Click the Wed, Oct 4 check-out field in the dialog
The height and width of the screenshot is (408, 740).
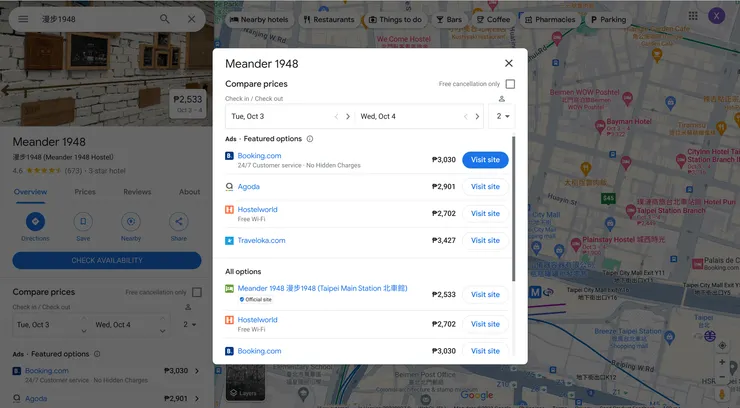point(420,117)
